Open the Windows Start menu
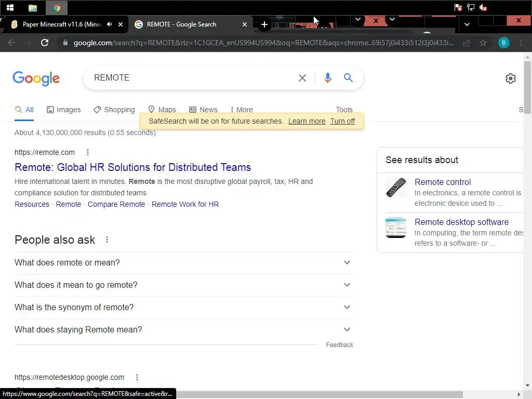The height and width of the screenshot is (399, 532). 10,7
